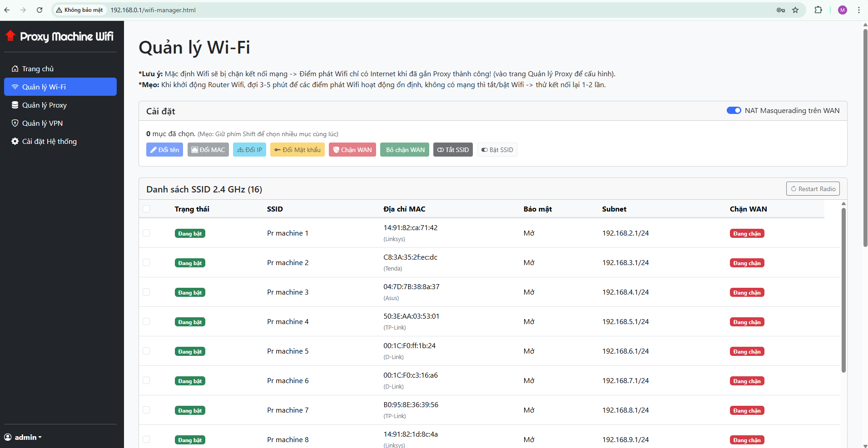The height and width of the screenshot is (448, 868).
Task: Click the Wi-Fi icon in sidebar
Action: 15,87
